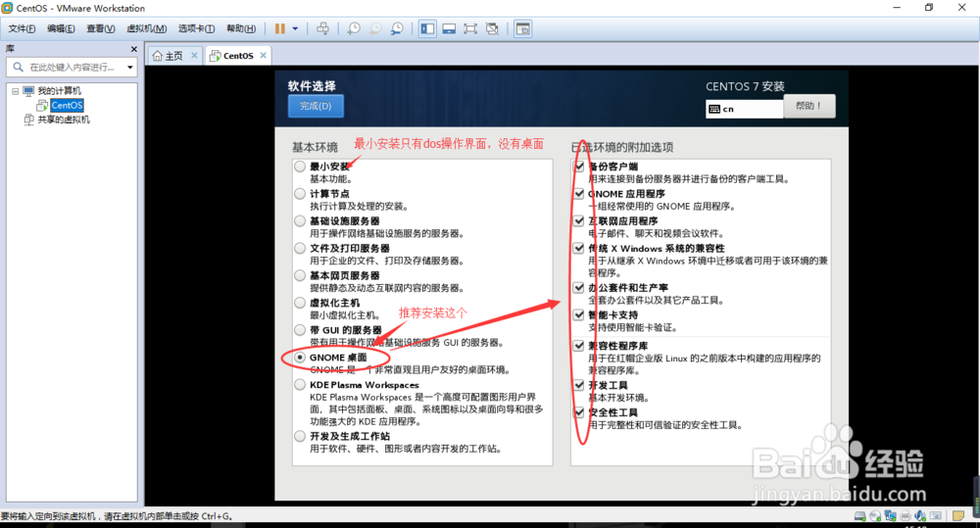This screenshot has height=528, width=980.
Task: Click the display device status bar icon
Action: click(x=936, y=516)
